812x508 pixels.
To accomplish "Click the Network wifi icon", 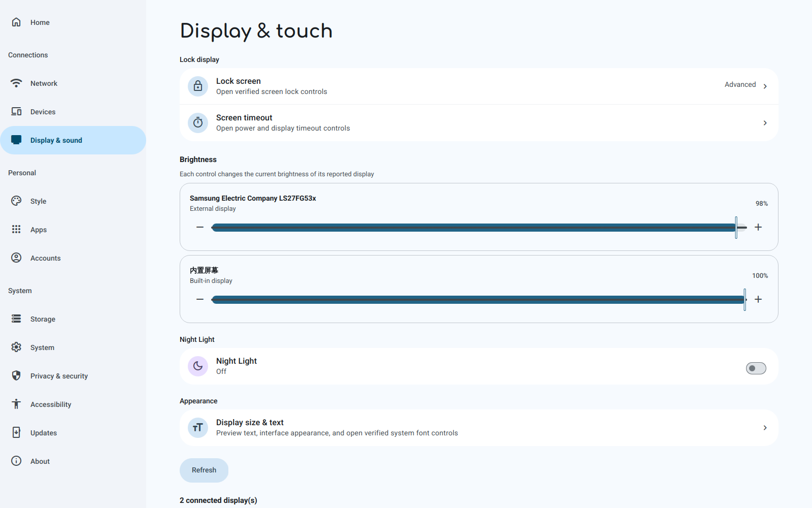I will [16, 83].
